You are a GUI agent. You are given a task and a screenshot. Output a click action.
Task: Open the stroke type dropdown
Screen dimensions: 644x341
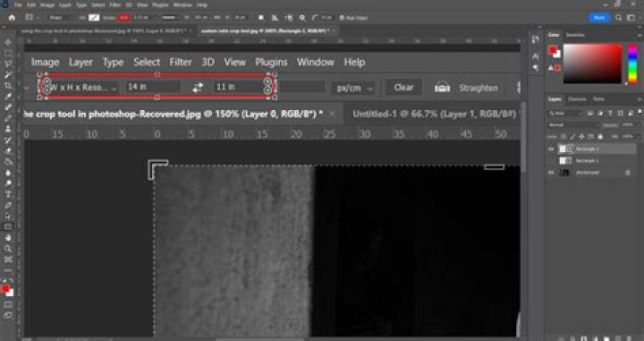tap(170, 18)
